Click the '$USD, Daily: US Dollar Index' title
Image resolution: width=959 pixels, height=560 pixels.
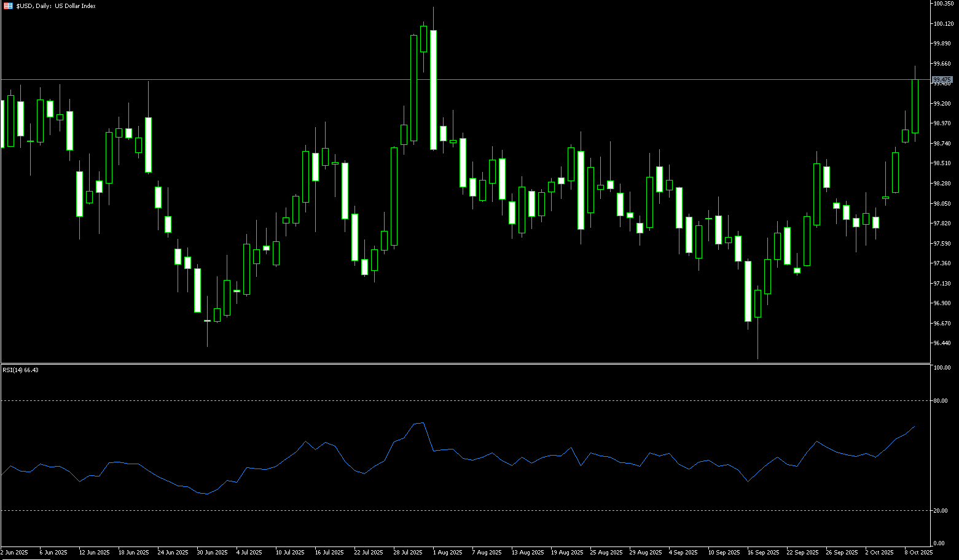point(56,6)
